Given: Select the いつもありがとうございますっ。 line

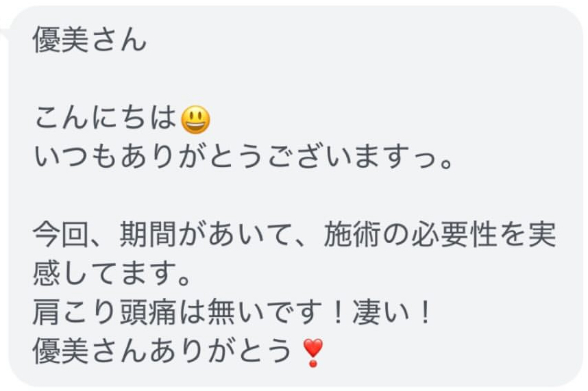Looking at the screenshot, I should pyautogui.click(x=243, y=157).
